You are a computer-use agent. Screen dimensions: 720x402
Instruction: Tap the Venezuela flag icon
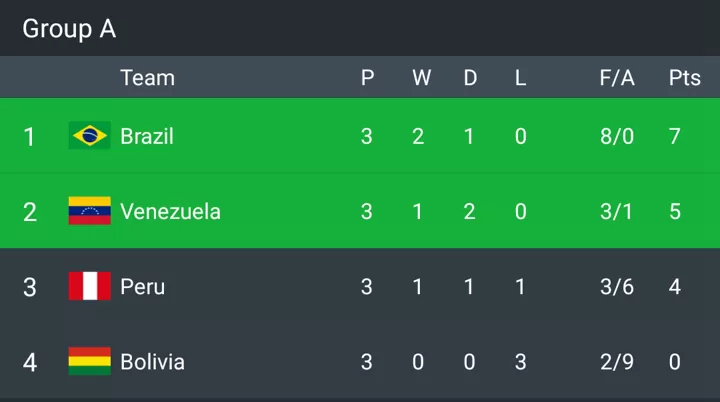coord(90,211)
